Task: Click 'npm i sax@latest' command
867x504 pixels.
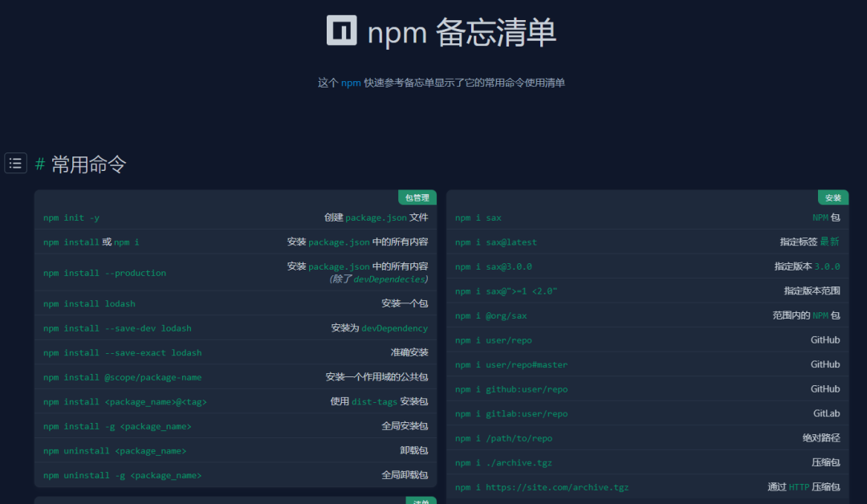Action: point(496,242)
